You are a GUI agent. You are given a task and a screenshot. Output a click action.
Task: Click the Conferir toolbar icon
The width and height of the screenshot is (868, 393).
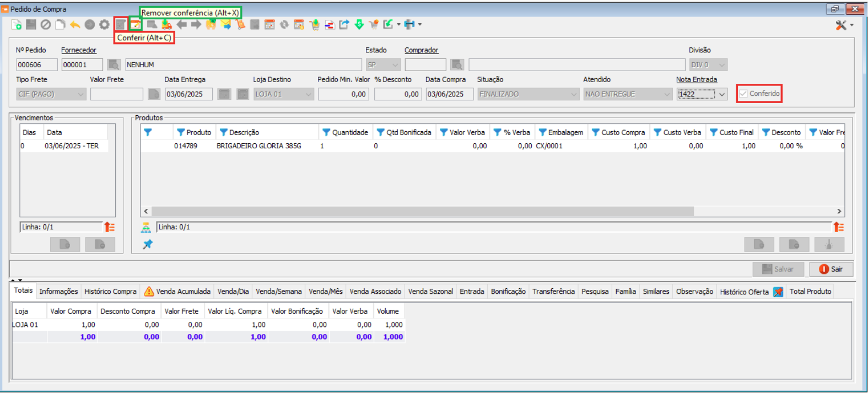[x=120, y=24]
